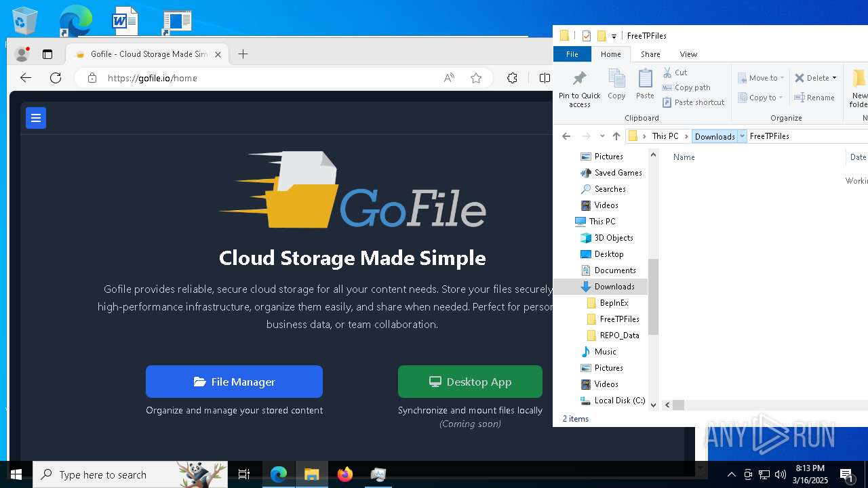Select 3D Objects in navigation tree
Image resolution: width=868 pixels, height=488 pixels.
(606, 238)
